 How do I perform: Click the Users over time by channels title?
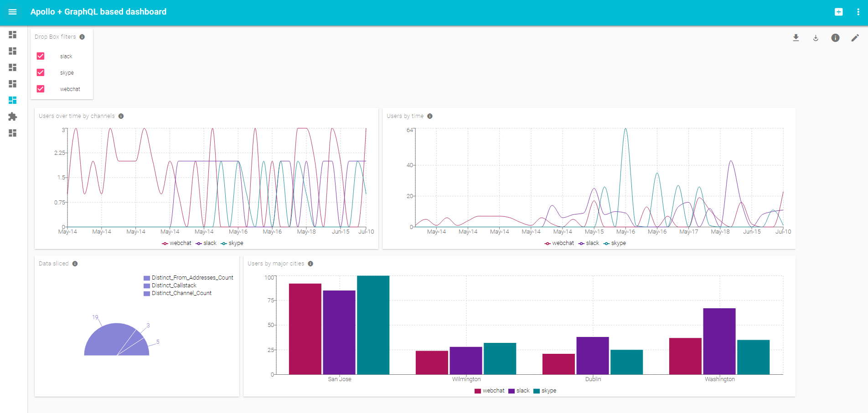(77, 116)
